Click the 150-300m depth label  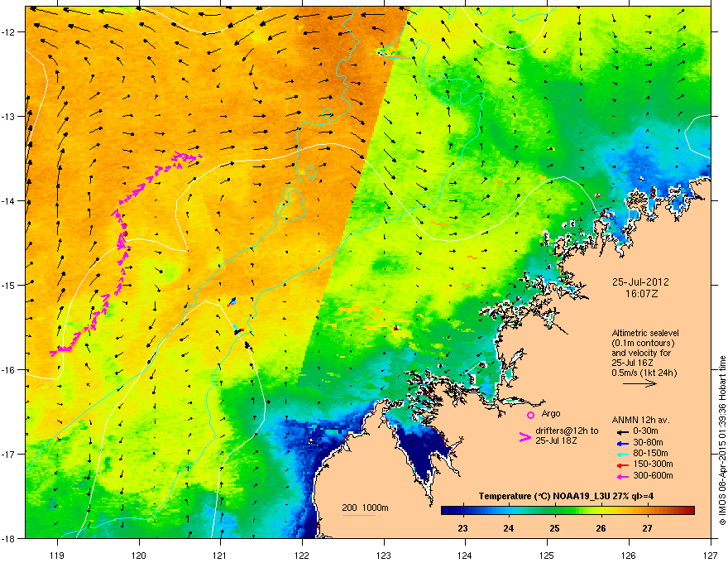tap(653, 464)
